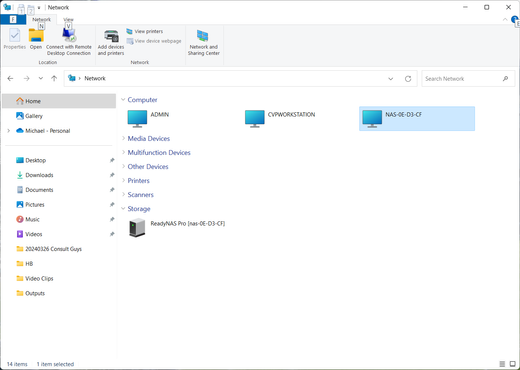Screen dimensions: 520x370
Task: Open Home in navigation pane
Action: [x=59, y=101]
